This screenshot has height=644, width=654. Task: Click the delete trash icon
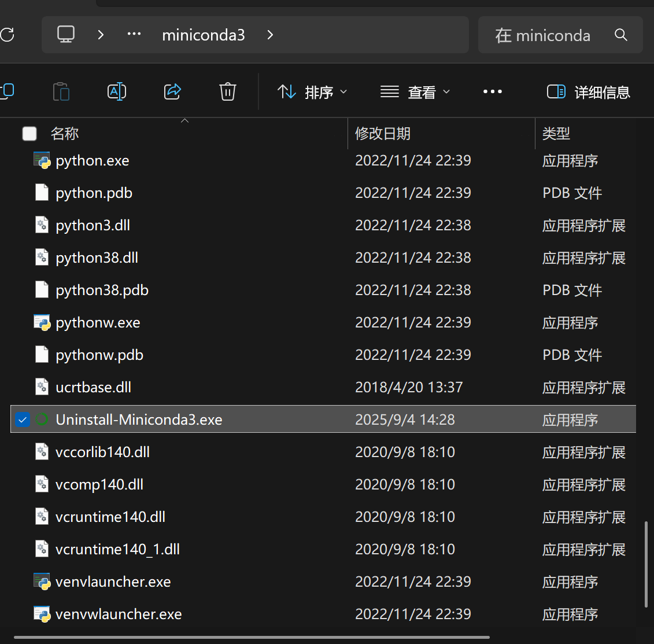point(228,91)
